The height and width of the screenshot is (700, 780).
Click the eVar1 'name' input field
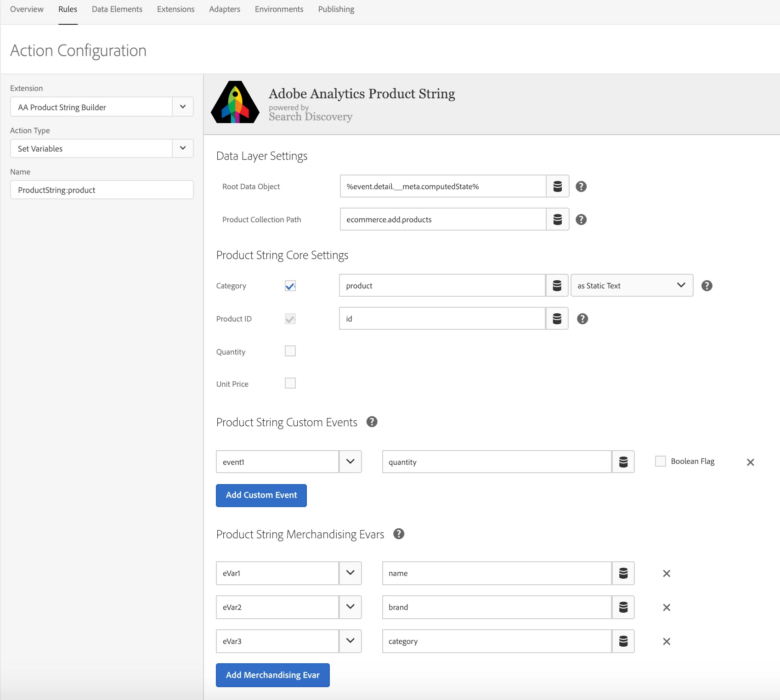(x=497, y=573)
